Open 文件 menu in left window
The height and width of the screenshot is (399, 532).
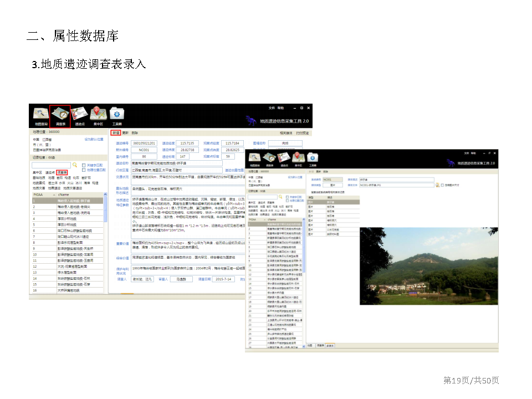(x=272, y=108)
